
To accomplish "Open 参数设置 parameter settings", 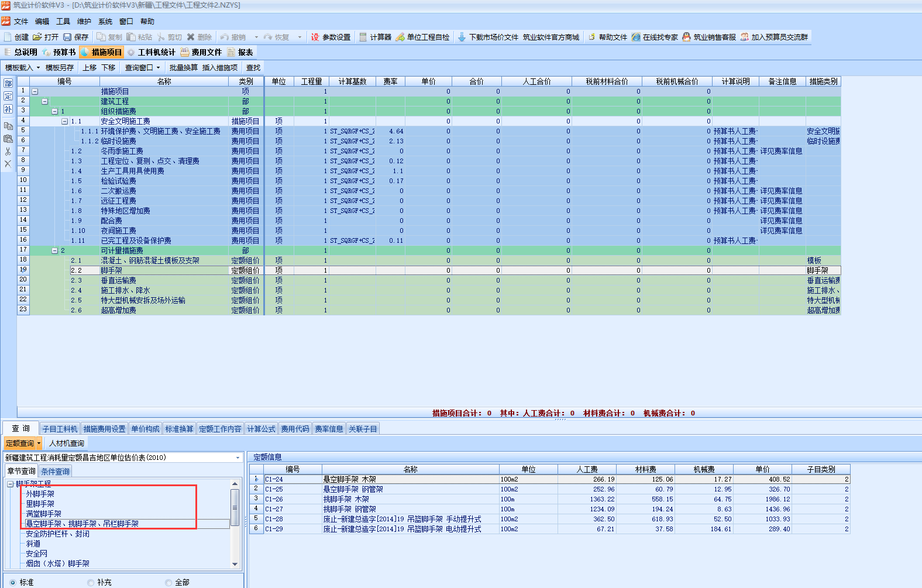I will (x=315, y=37).
